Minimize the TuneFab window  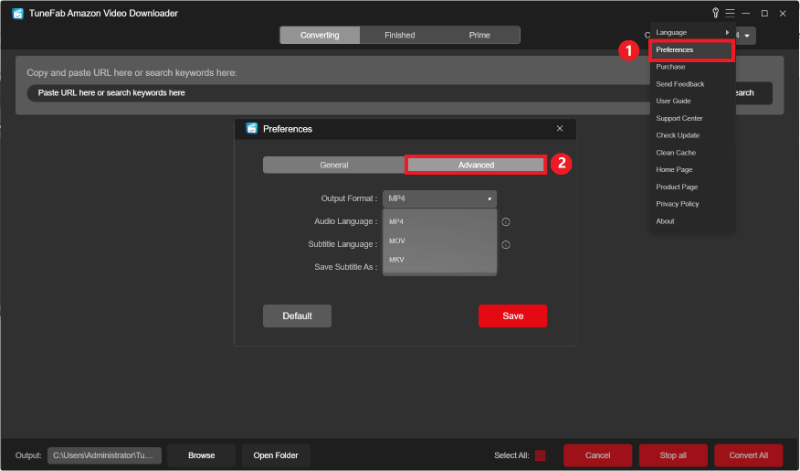[x=745, y=13]
